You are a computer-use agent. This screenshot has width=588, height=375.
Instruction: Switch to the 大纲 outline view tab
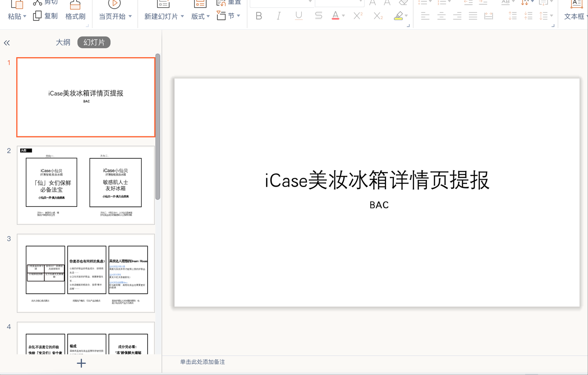coord(63,42)
